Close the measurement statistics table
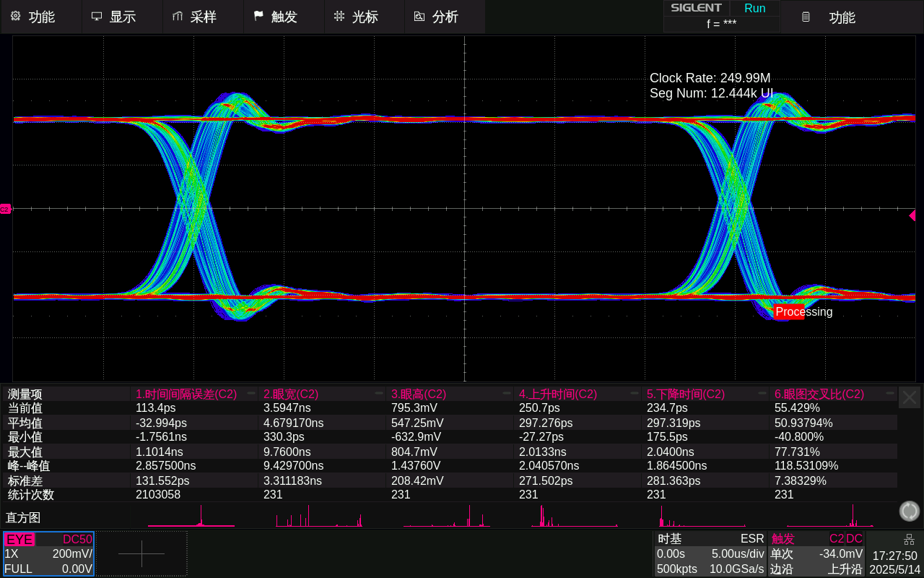Screen dimensions: 924x578 909,397
